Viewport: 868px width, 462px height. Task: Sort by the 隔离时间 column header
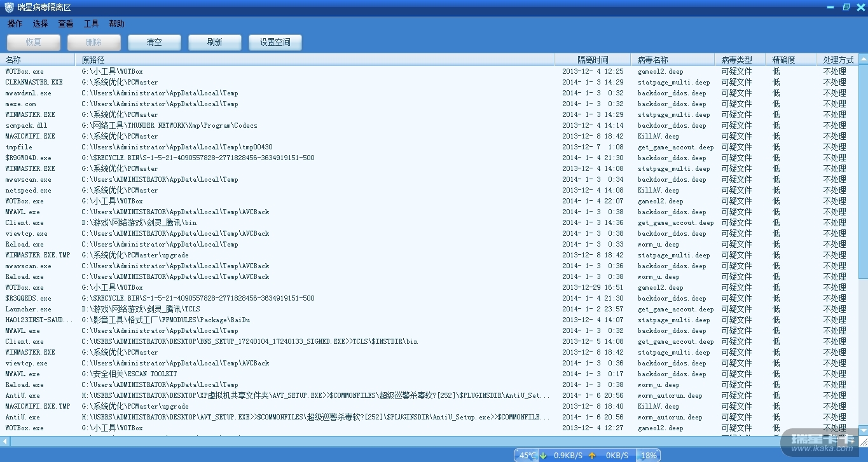(593, 60)
